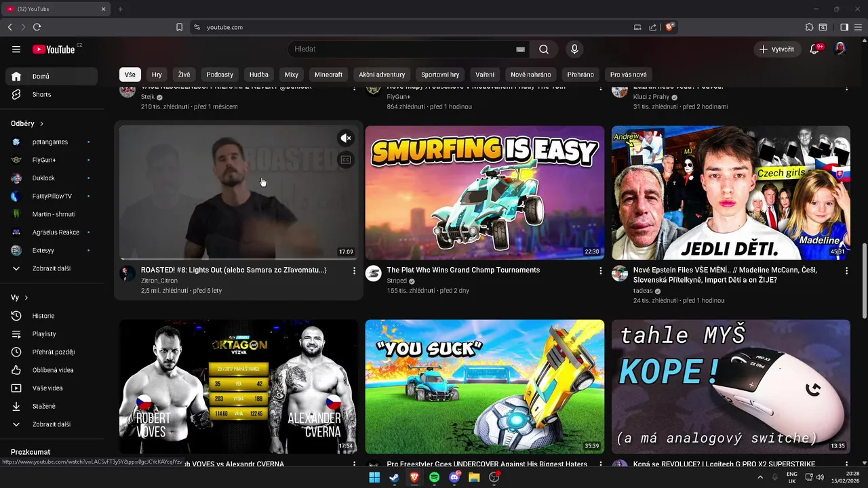Open Spotify from taskbar
868x488 pixels.
coord(434,478)
